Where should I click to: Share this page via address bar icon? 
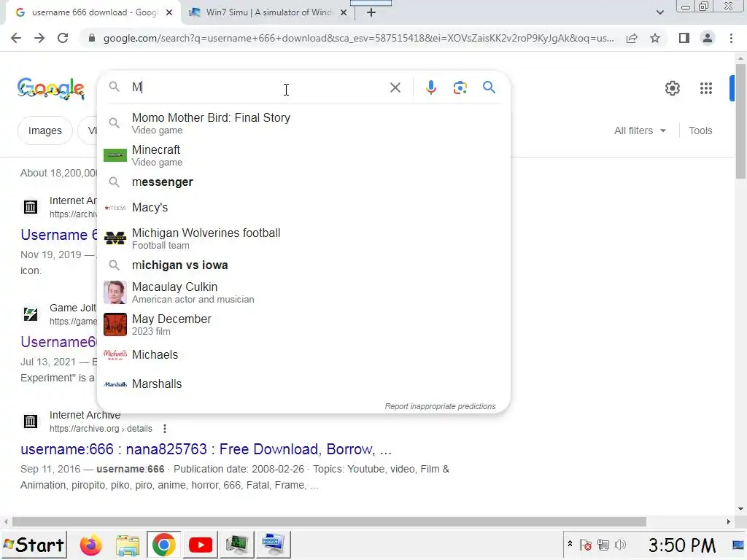tap(632, 38)
